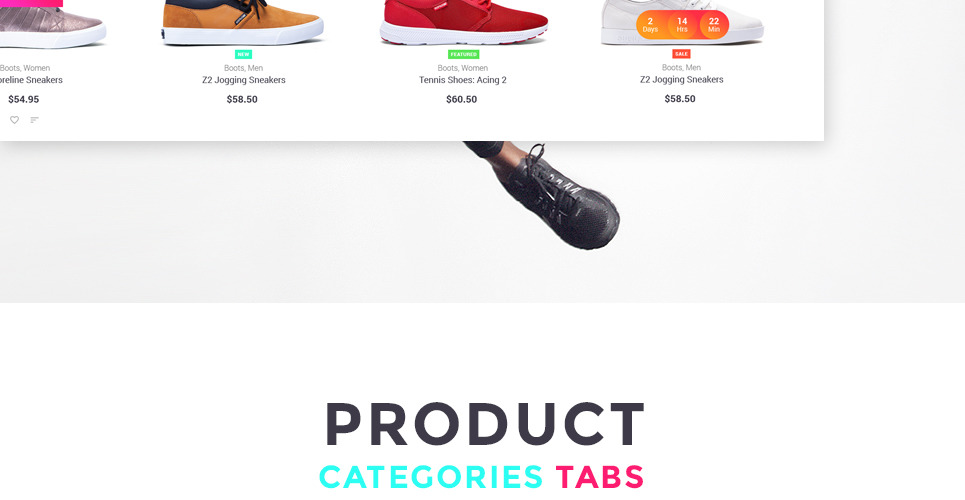The image size is (965, 500).
Task: Open Tennis Shoes: Acing 2 product link
Action: pyautogui.click(x=463, y=80)
